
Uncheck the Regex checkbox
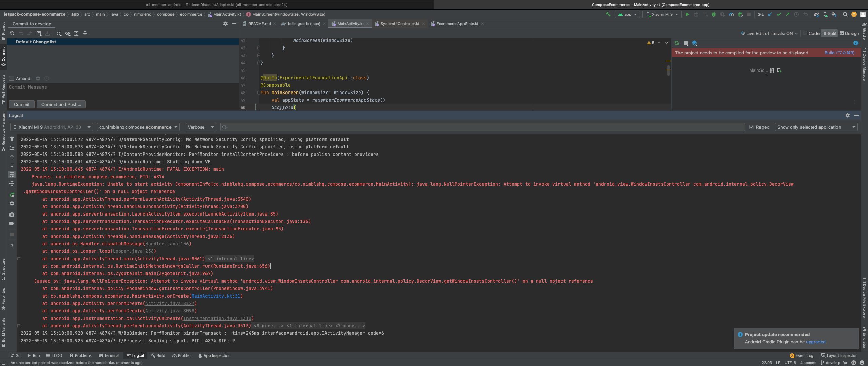[x=752, y=127]
